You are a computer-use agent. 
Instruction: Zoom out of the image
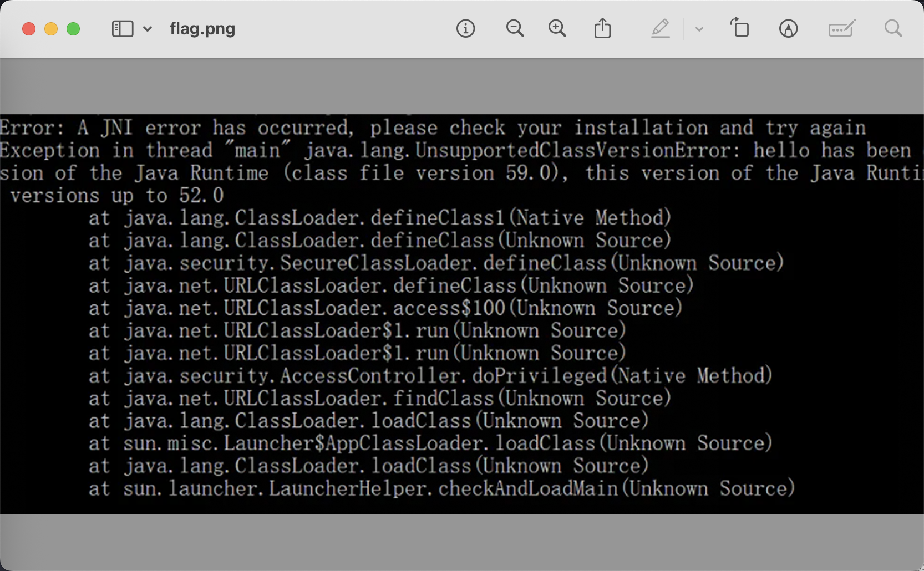[x=515, y=29]
